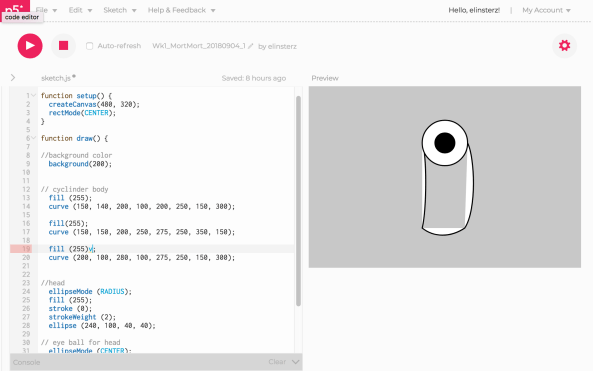Open the author link elinsterz
Image resolution: width=593 pixels, height=371 pixels.
(x=282, y=47)
